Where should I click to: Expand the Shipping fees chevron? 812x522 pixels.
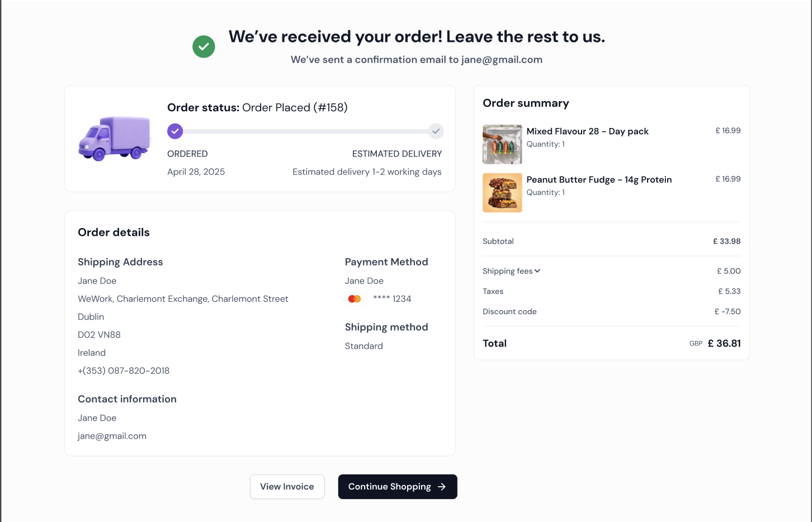pyautogui.click(x=537, y=271)
